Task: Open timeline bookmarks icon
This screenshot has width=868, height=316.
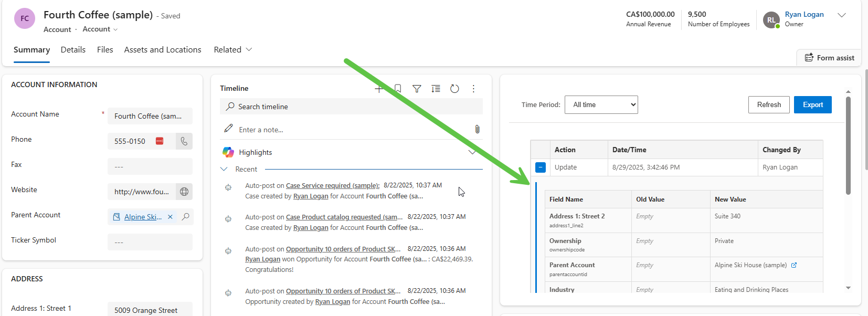Action: click(x=398, y=89)
